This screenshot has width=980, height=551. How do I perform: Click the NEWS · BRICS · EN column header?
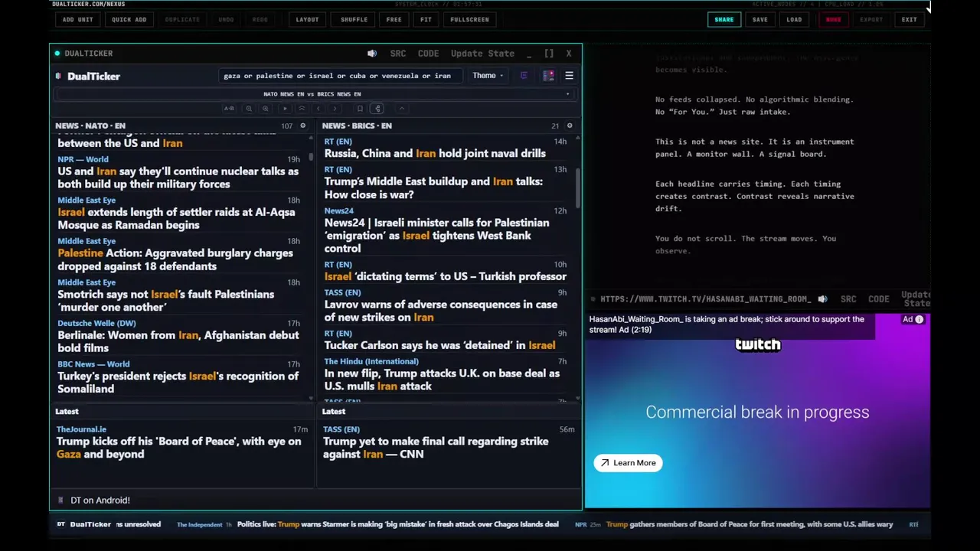(x=357, y=126)
